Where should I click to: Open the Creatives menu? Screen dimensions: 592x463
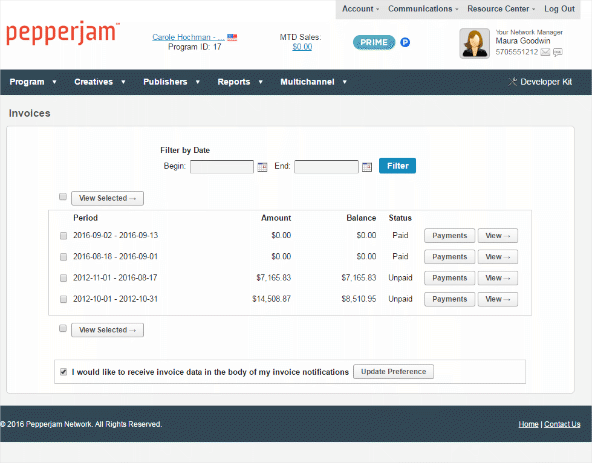[x=100, y=82]
